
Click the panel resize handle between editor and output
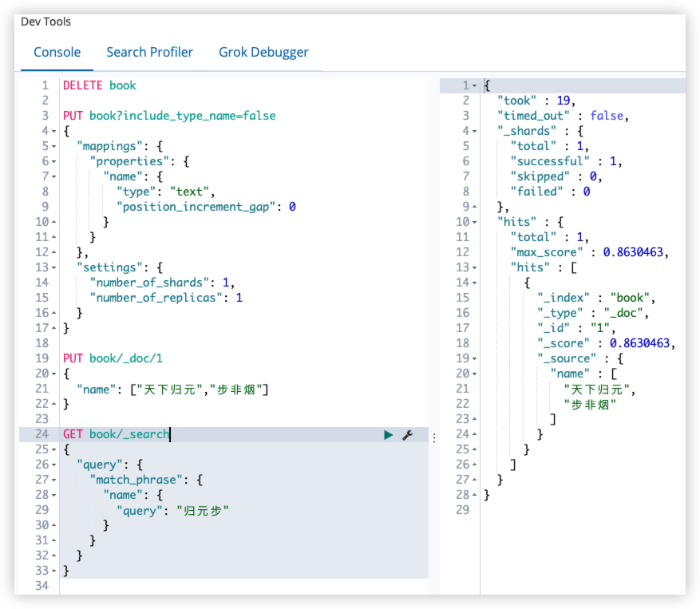434,437
